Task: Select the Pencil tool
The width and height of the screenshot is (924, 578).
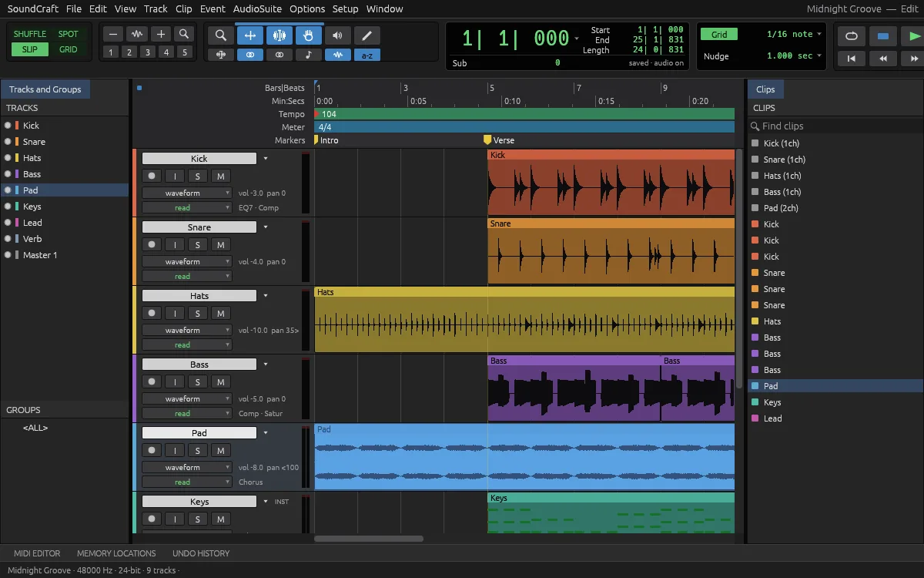Action: point(367,35)
